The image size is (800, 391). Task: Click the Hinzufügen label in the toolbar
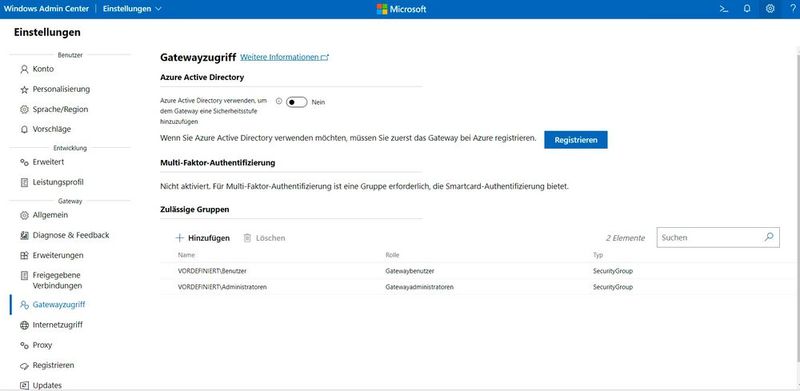point(209,238)
